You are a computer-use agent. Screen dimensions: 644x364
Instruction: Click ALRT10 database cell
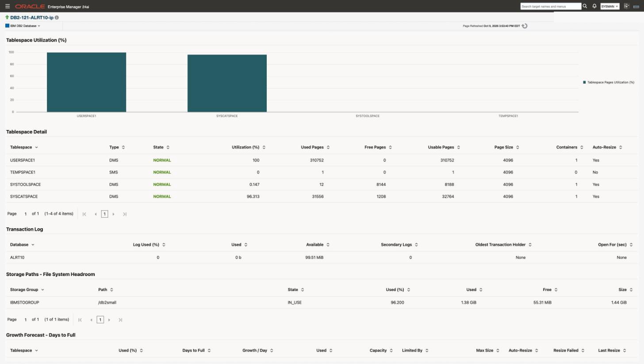[x=18, y=257]
